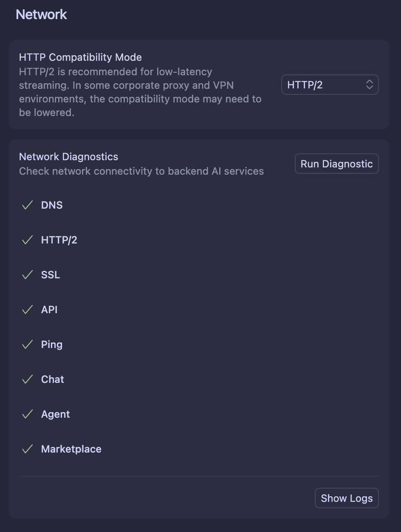
Task: Click the Network section heading
Action: coord(42,14)
